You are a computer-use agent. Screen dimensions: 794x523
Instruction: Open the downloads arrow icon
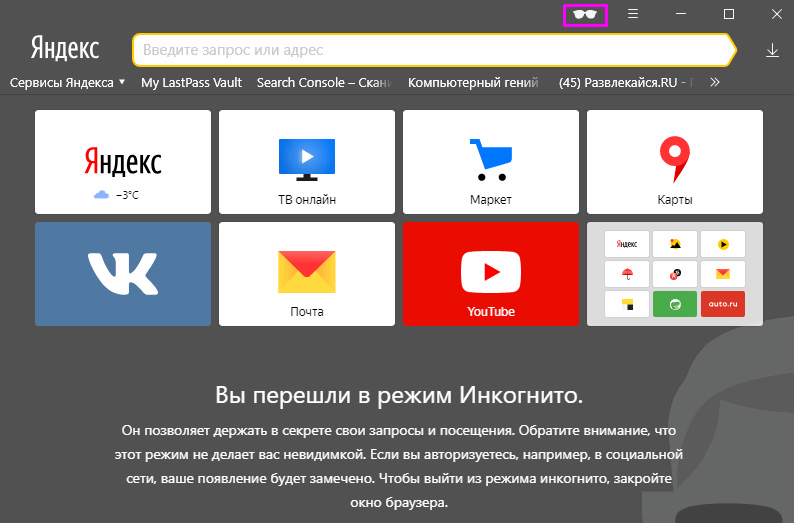point(772,50)
